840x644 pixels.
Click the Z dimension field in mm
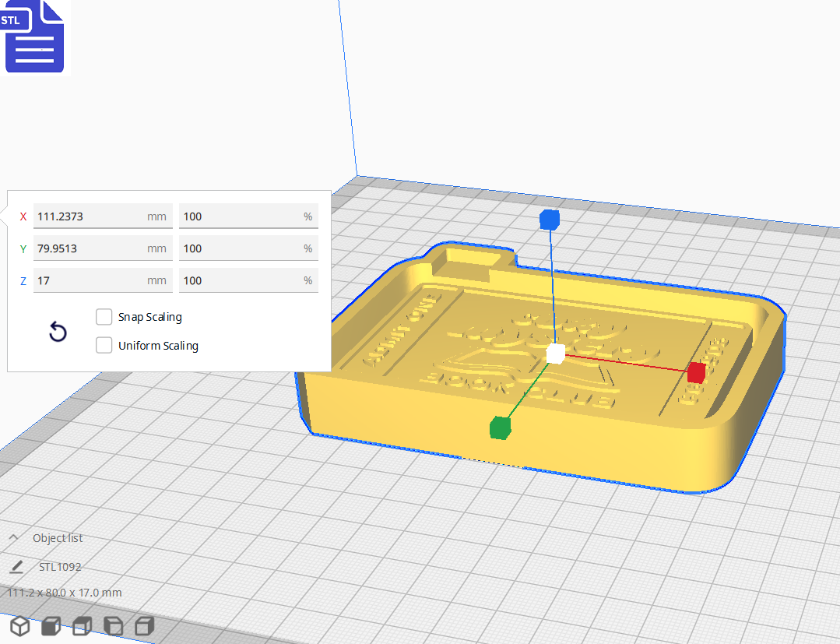click(90, 280)
